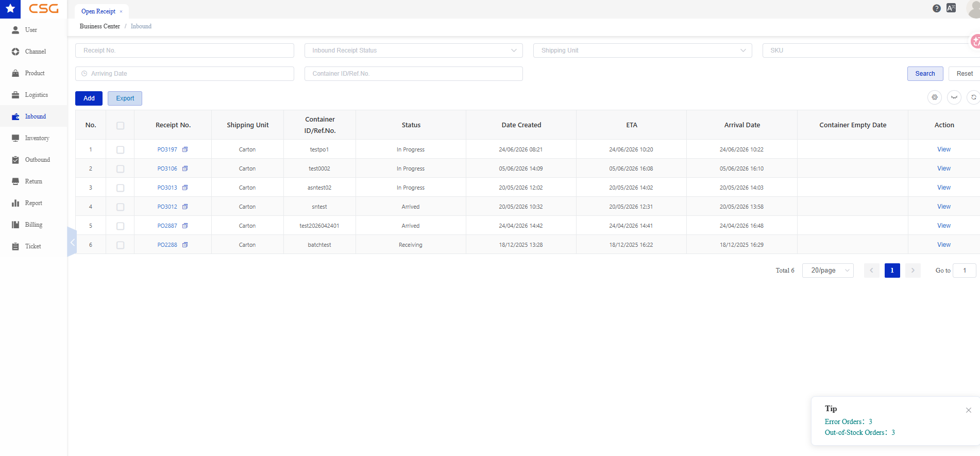Change the 20/page size dropdown
Screen dimensions: 980x456
click(x=828, y=271)
